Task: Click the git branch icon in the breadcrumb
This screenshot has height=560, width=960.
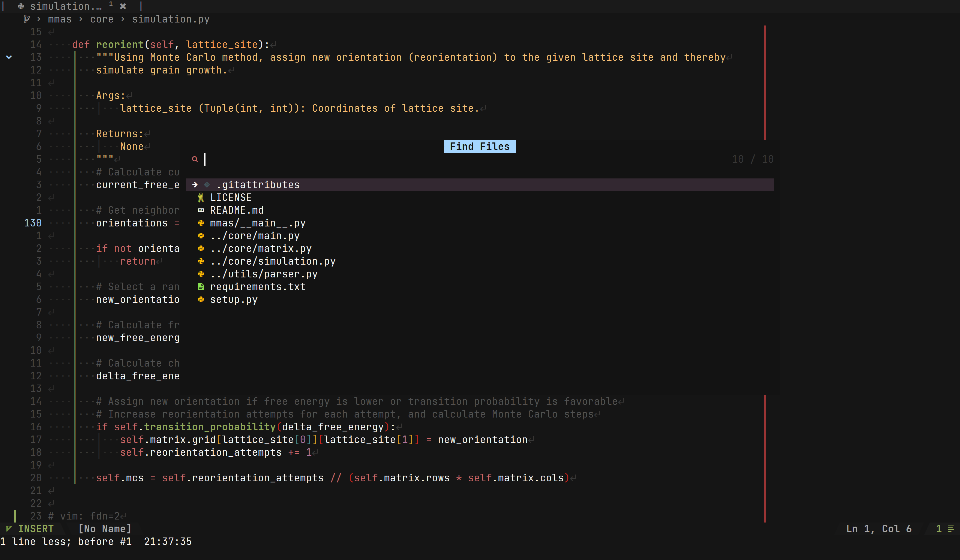Action: pos(26,19)
